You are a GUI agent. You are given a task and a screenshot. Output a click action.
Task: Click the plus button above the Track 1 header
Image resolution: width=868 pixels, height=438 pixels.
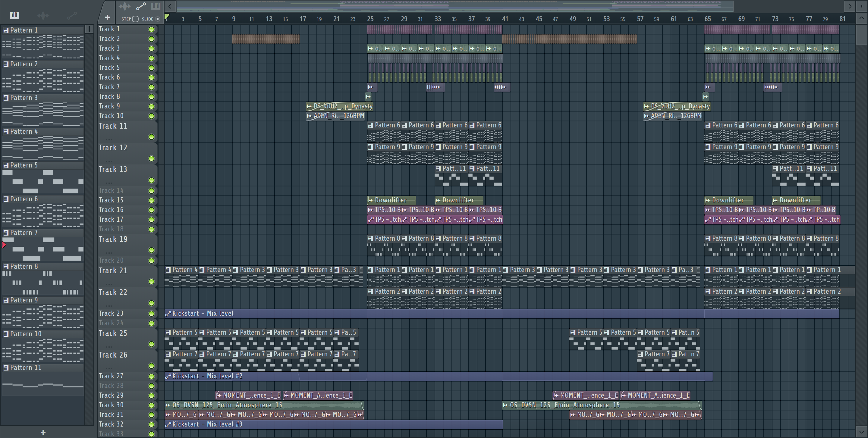pyautogui.click(x=108, y=17)
